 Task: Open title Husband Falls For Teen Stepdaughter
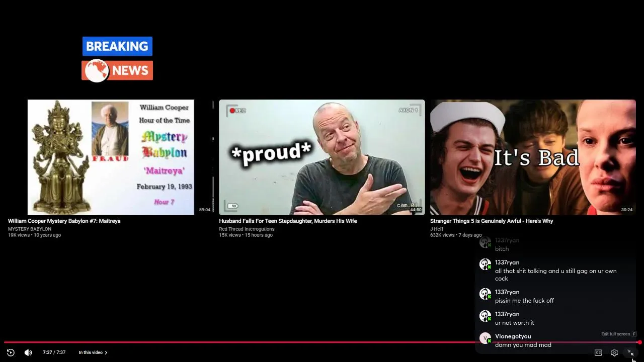[x=288, y=221]
